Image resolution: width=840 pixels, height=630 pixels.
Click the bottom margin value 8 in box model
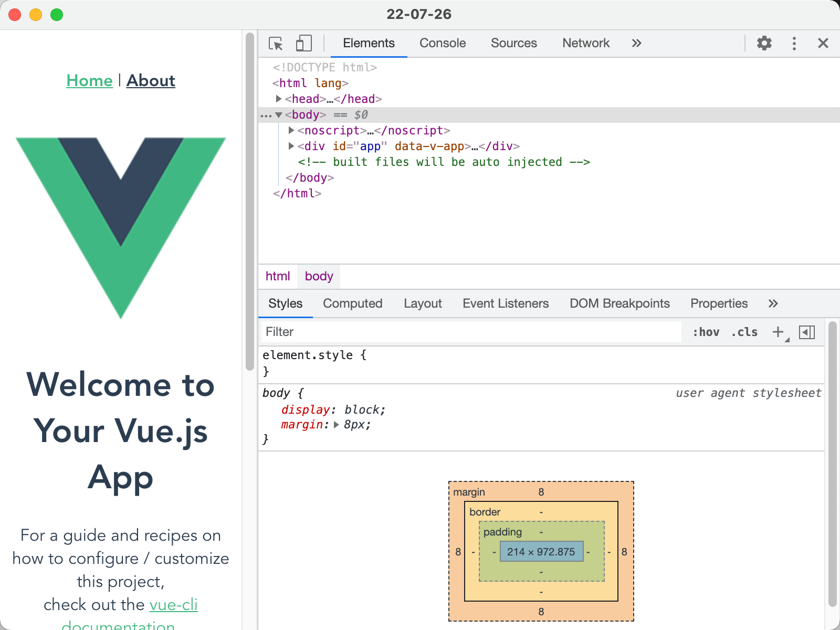[541, 612]
